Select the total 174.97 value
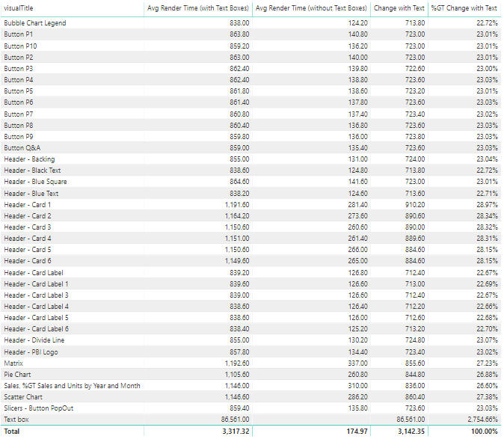Screen dimensions: 504x442 357,432
